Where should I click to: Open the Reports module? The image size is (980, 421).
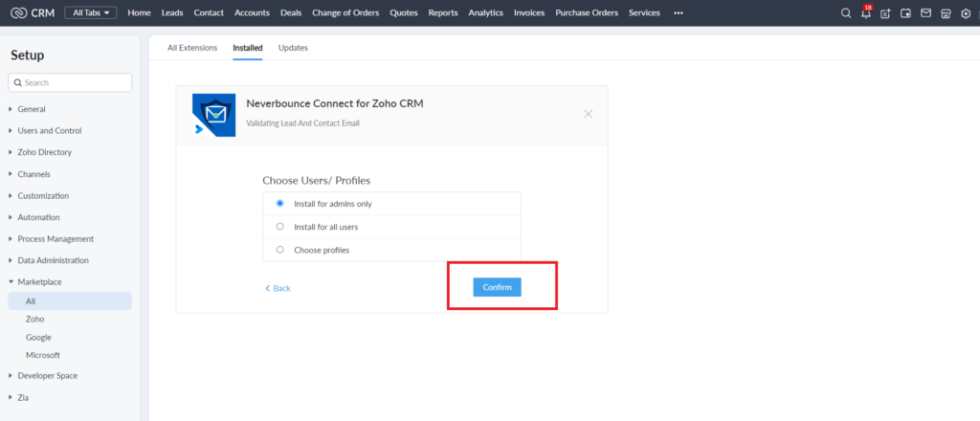tap(443, 12)
